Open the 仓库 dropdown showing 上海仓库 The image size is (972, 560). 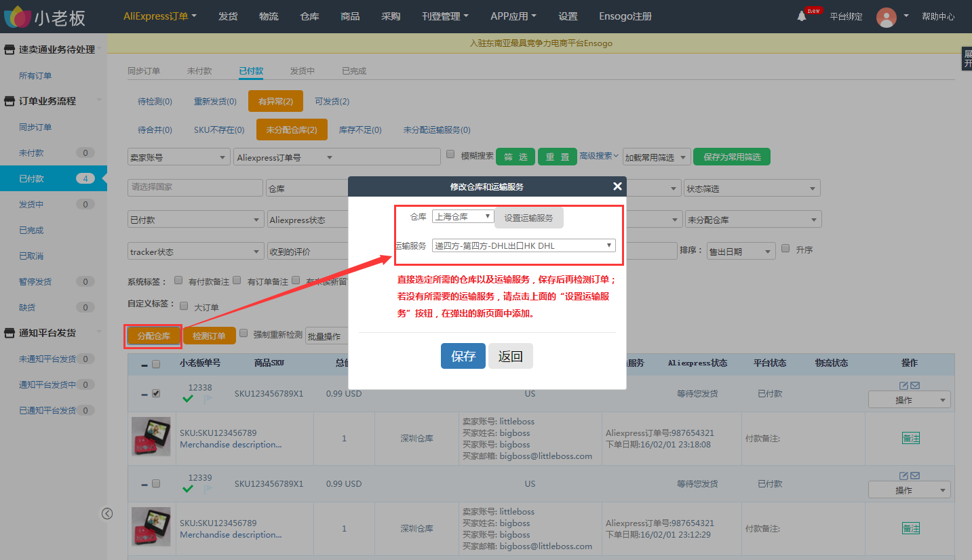coord(463,216)
